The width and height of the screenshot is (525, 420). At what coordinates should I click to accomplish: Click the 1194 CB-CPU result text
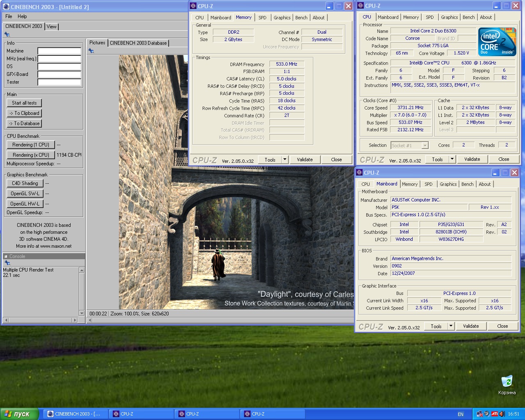pyautogui.click(x=69, y=155)
